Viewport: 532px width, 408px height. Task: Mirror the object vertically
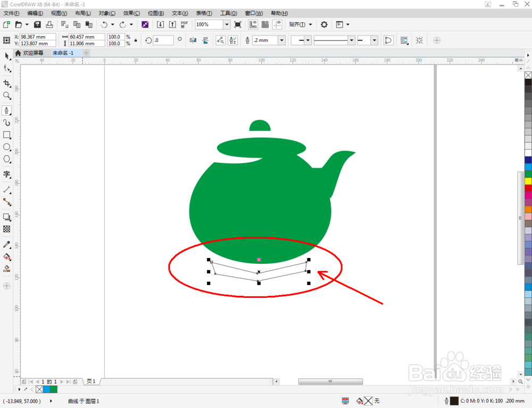click(205, 40)
